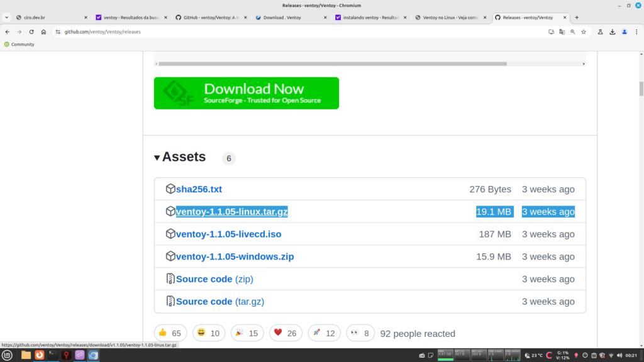
Task: Open the Linux Mint start menu
Action: tap(8, 355)
